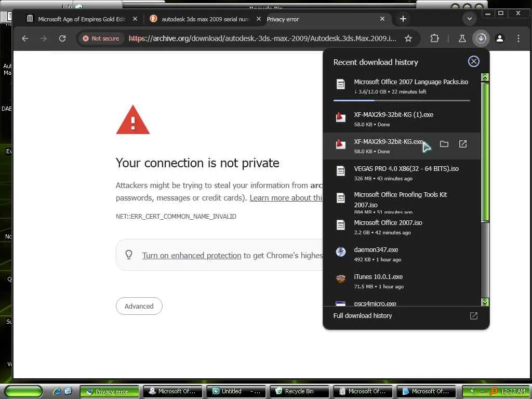Click the red warning triangle icon
Image resolution: width=532 pixels, height=399 pixels.
point(132,120)
